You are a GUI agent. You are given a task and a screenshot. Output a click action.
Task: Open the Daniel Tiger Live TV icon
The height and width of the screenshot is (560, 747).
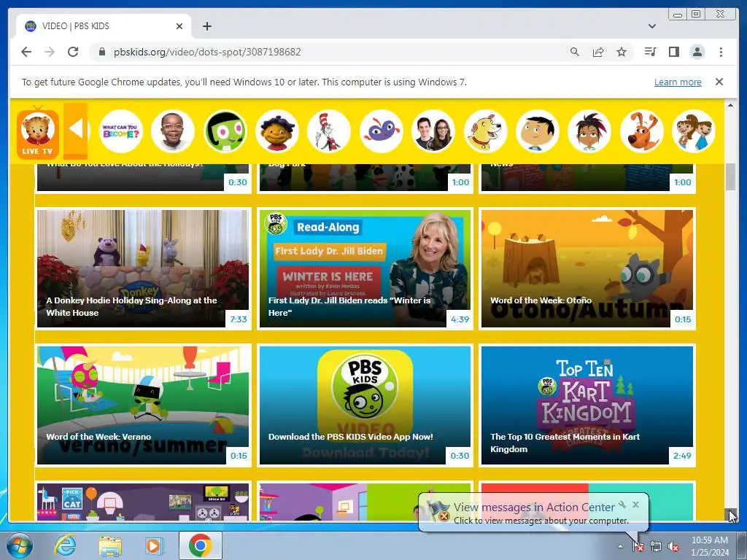click(38, 132)
